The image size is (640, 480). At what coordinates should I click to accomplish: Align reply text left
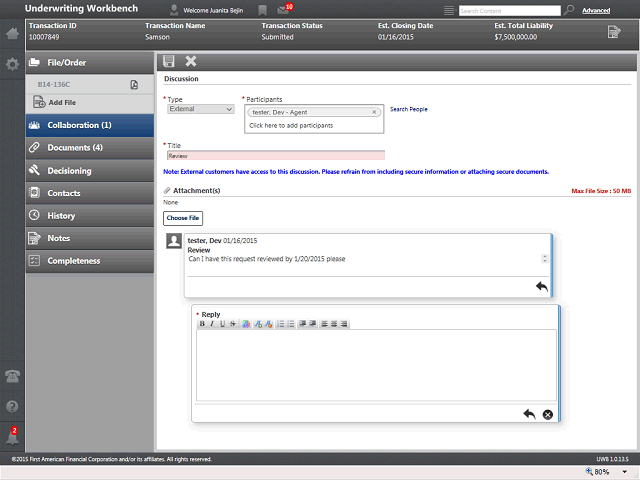click(x=324, y=324)
